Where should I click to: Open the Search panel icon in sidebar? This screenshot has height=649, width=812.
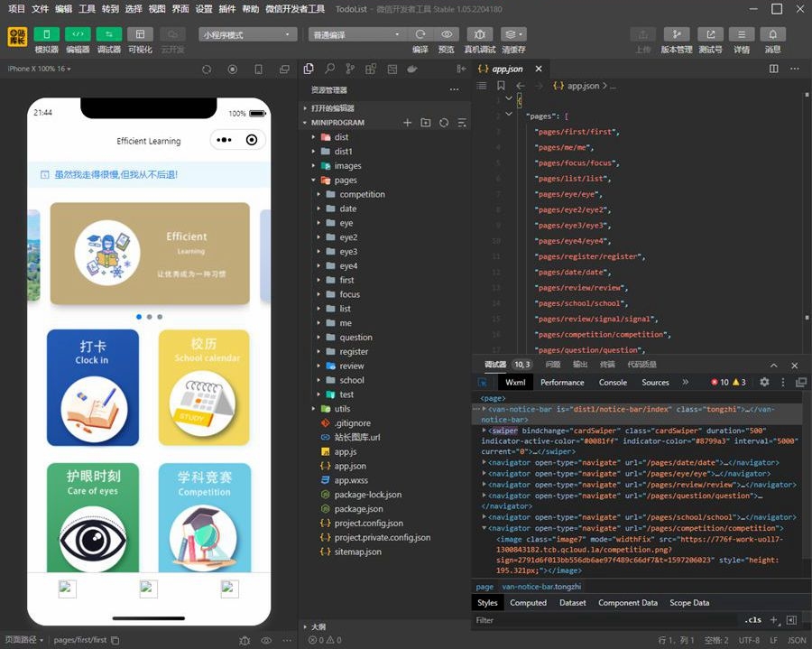pyautogui.click(x=329, y=69)
